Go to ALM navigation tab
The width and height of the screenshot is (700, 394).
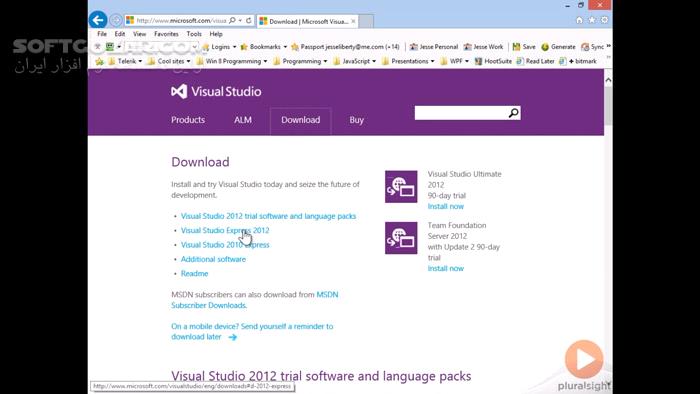point(243,120)
